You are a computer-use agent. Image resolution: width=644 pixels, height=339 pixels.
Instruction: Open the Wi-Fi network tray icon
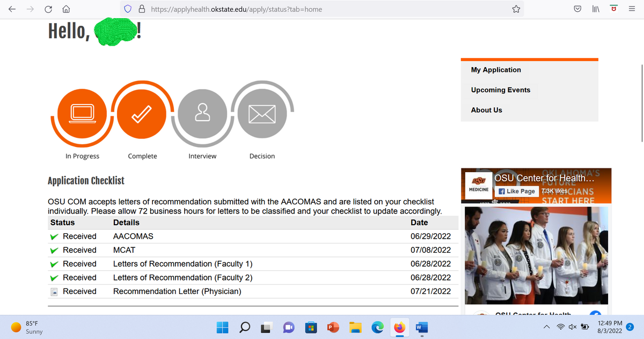(561, 327)
